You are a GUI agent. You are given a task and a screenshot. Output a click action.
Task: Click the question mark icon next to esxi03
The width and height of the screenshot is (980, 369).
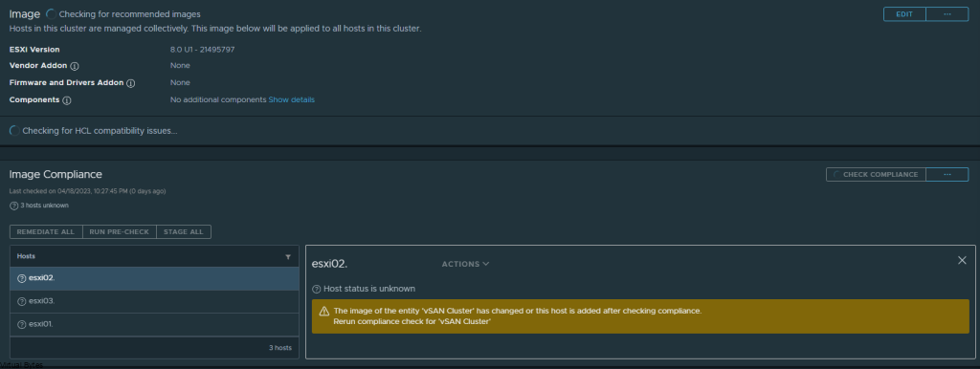point(22,301)
